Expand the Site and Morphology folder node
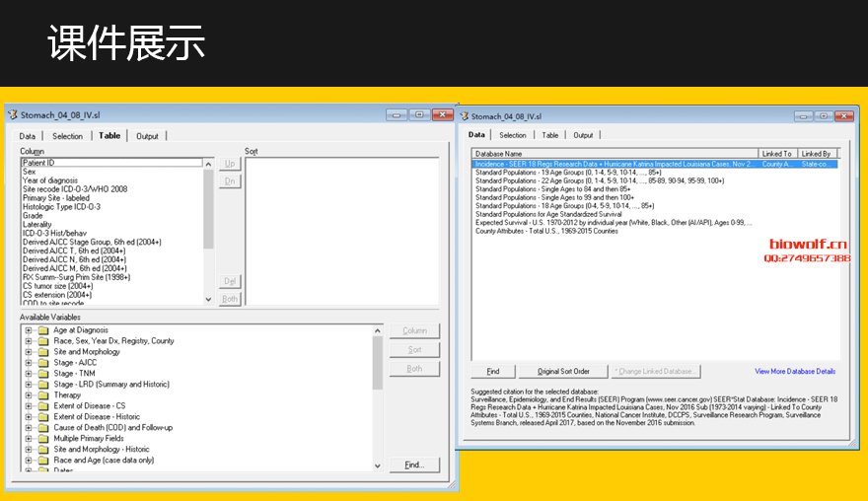Screen dimensions: 868x501 tap(29, 351)
